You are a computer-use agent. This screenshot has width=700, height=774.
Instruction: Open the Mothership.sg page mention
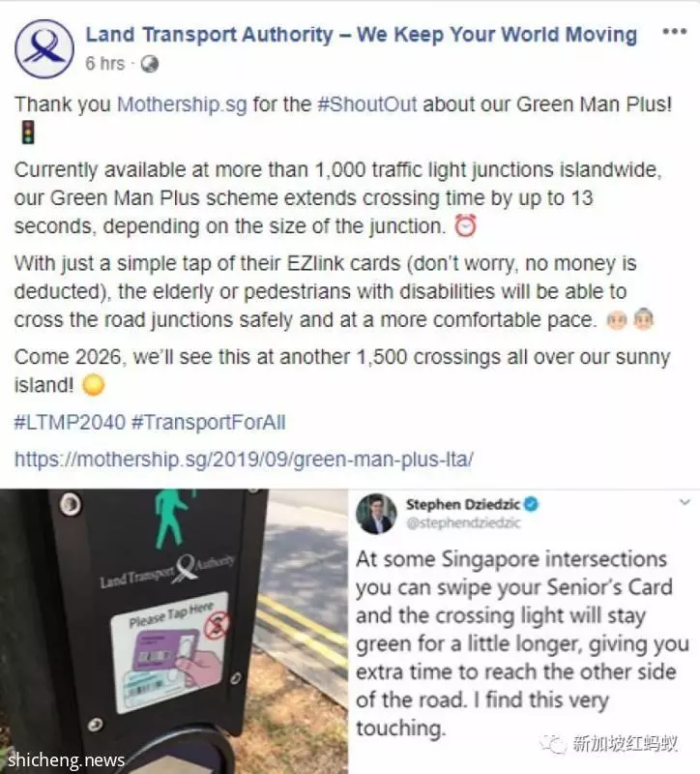pyautogui.click(x=182, y=104)
